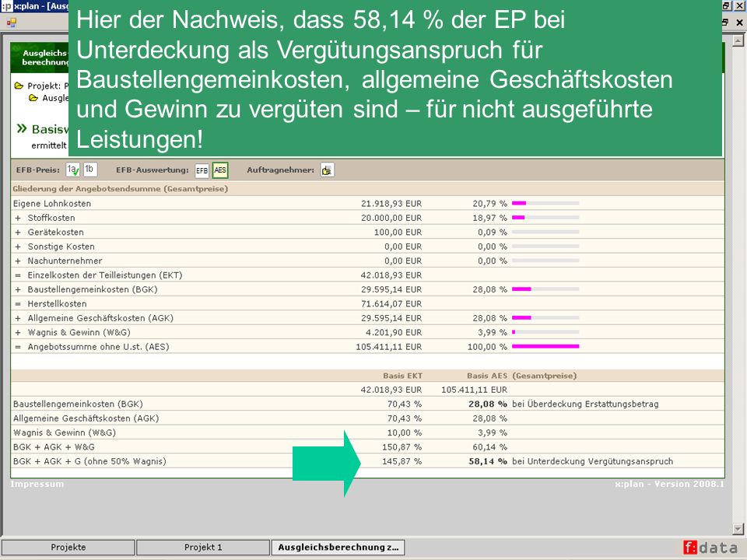Open the Impressum link
This screenshot has width=747, height=560.
click(37, 484)
